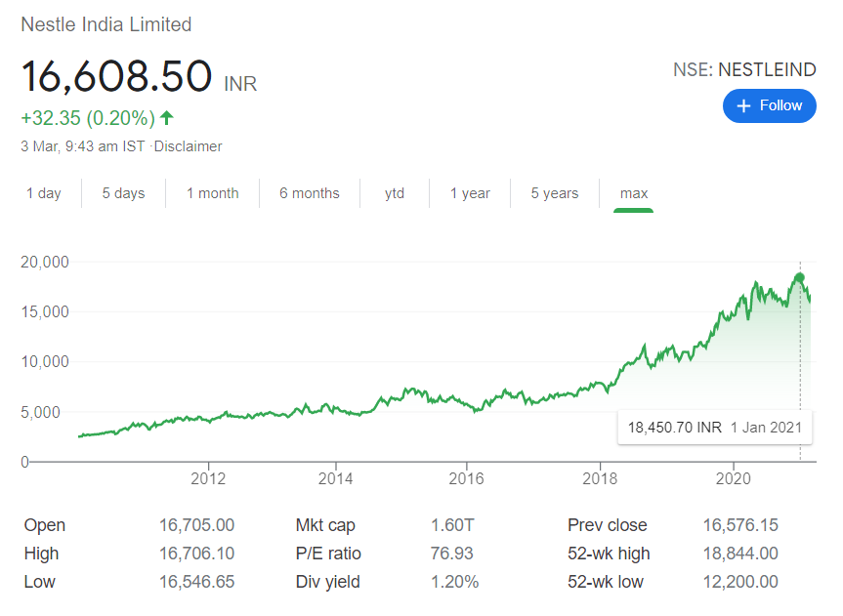The height and width of the screenshot is (616, 843).
Task: Click the 2018 x-axis label
Action: point(600,478)
